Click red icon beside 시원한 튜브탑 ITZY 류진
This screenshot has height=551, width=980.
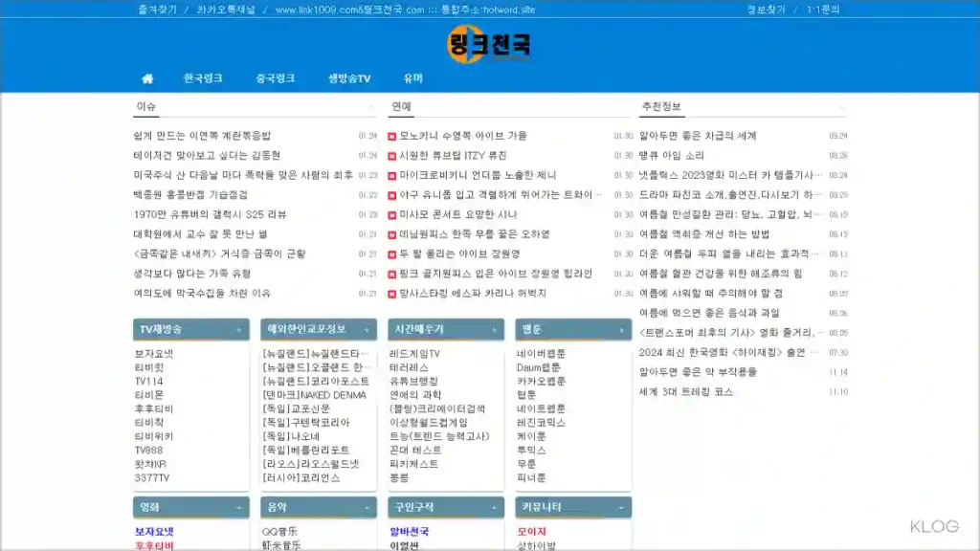tap(392, 156)
